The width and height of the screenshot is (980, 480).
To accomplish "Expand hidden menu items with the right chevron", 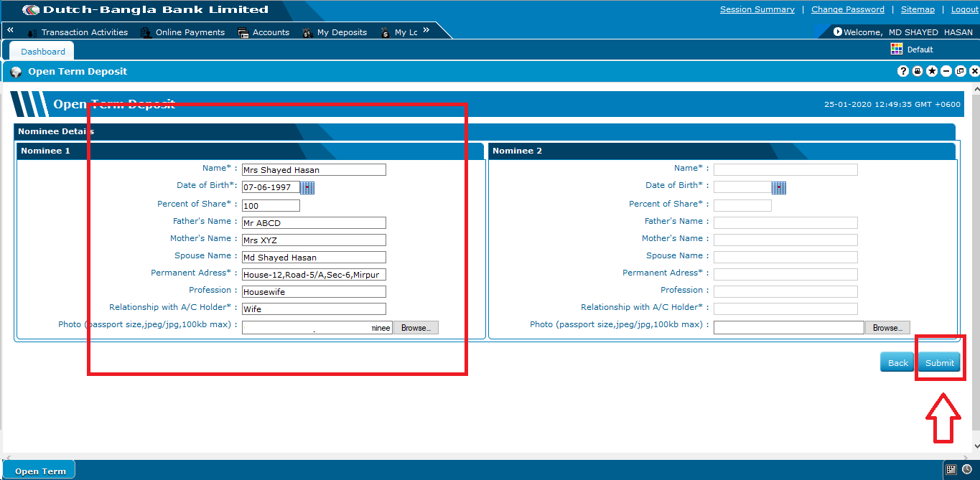I will coord(426,29).
